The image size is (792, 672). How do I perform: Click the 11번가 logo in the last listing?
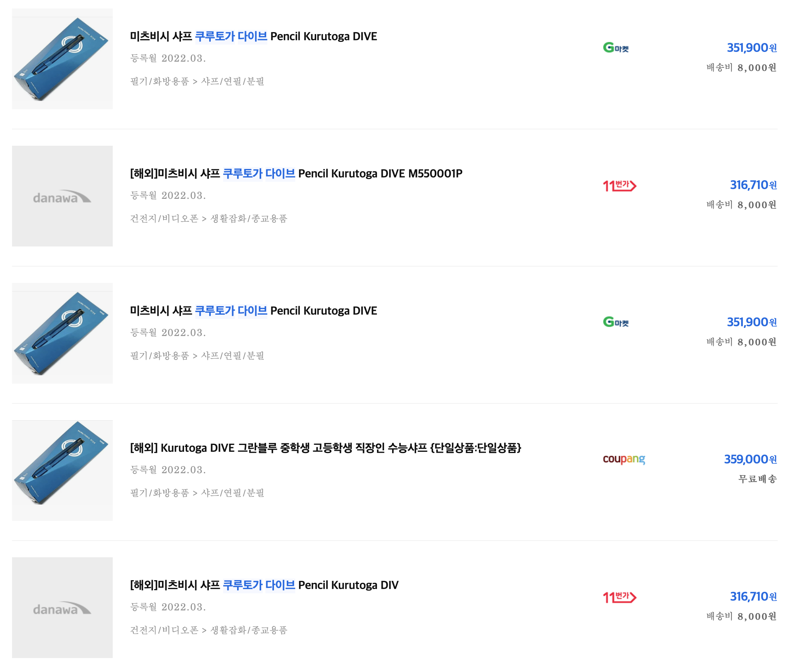tap(619, 597)
